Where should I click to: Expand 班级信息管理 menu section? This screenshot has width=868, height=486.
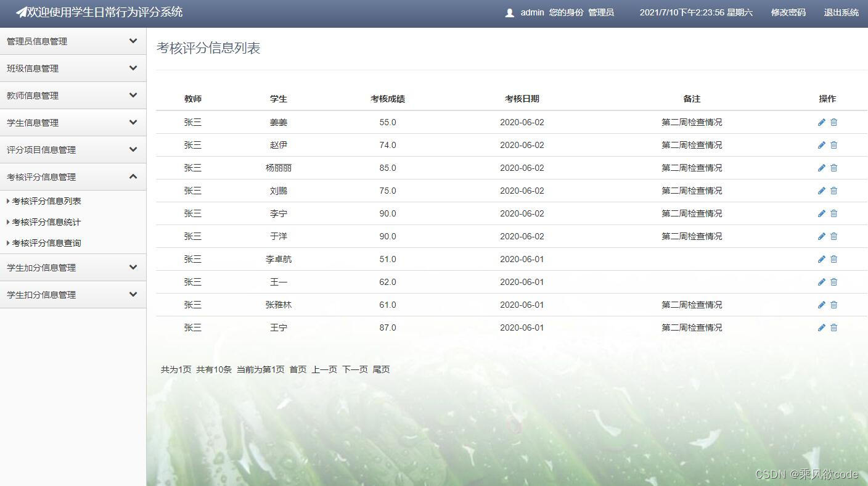coord(73,68)
